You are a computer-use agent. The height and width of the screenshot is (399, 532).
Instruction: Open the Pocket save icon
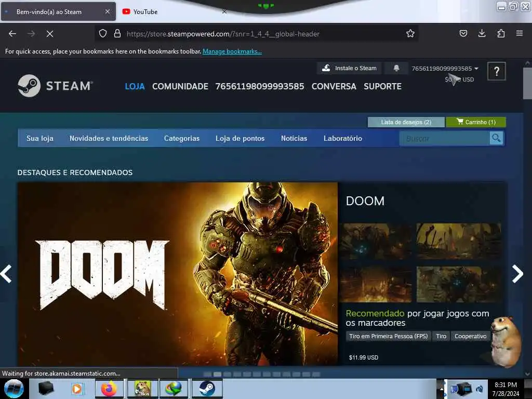(463, 33)
